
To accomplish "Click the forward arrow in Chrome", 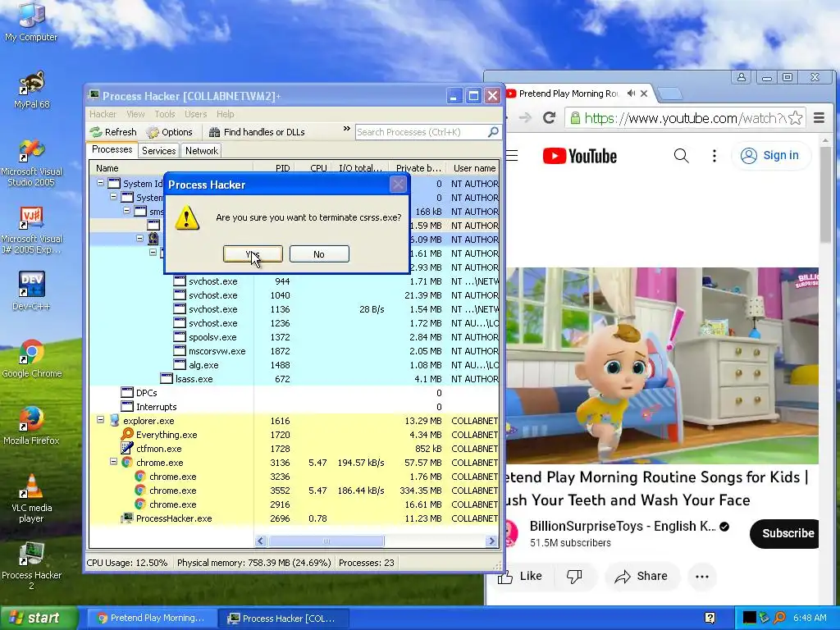I will click(x=525, y=118).
